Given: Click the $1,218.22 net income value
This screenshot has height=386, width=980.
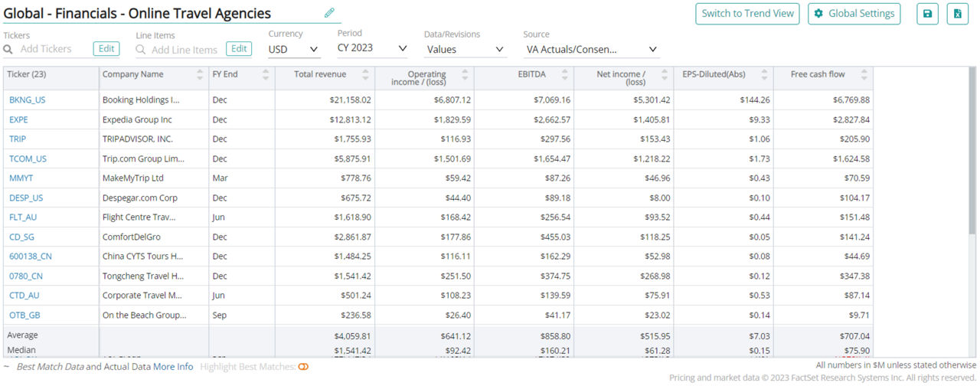Looking at the screenshot, I should point(652,159).
